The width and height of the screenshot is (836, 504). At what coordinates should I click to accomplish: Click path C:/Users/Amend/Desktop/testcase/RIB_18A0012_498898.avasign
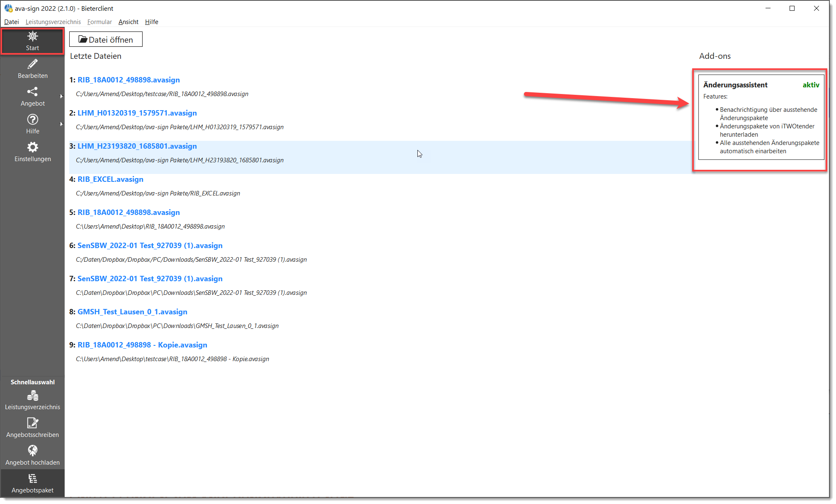point(162,94)
